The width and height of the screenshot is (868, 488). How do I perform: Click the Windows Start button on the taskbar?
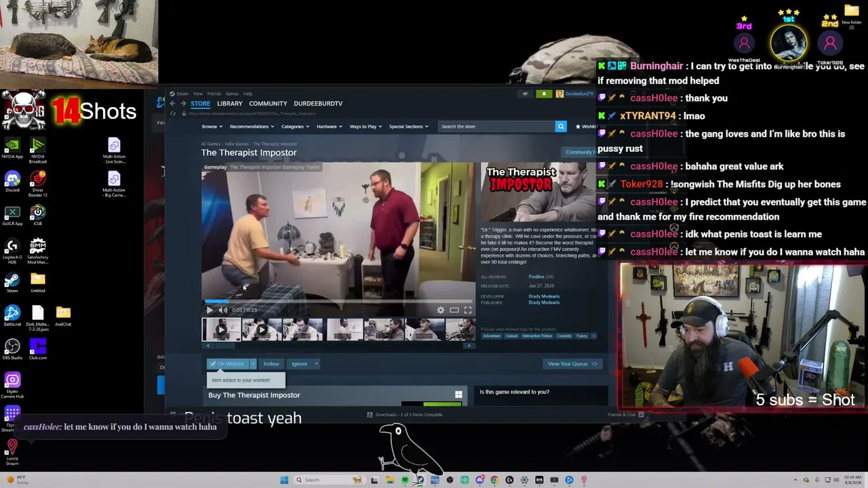(284, 480)
